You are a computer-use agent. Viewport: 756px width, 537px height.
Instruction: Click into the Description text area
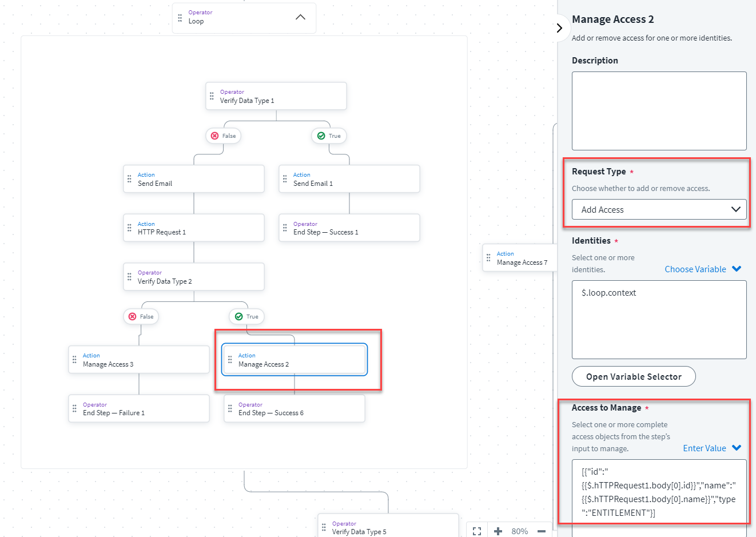659,111
